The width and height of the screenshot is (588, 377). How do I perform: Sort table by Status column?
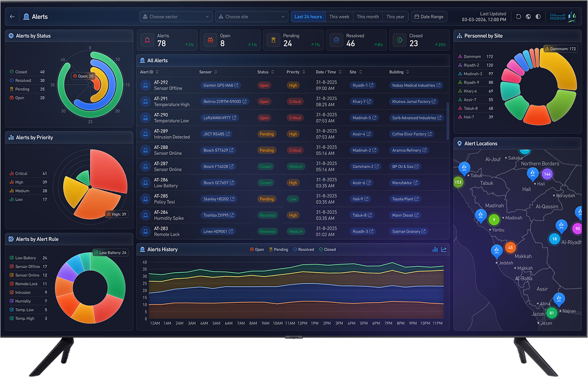(x=266, y=72)
